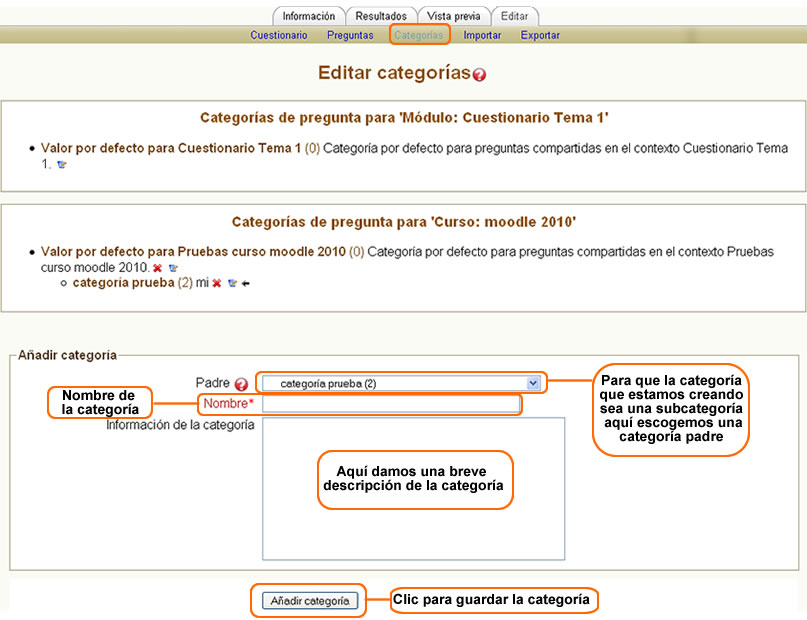Switch to the Información tab
Image resolution: width=807 pixels, height=620 pixels.
pos(308,16)
